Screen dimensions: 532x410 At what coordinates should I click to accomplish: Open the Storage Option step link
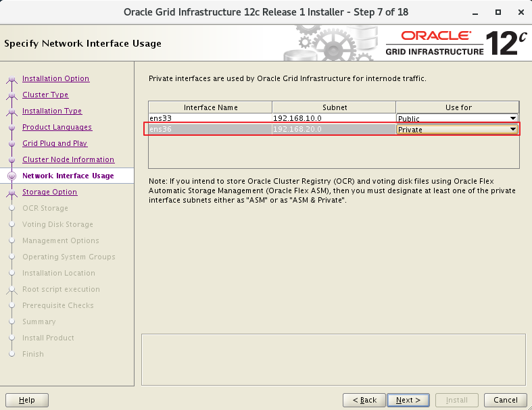point(49,192)
